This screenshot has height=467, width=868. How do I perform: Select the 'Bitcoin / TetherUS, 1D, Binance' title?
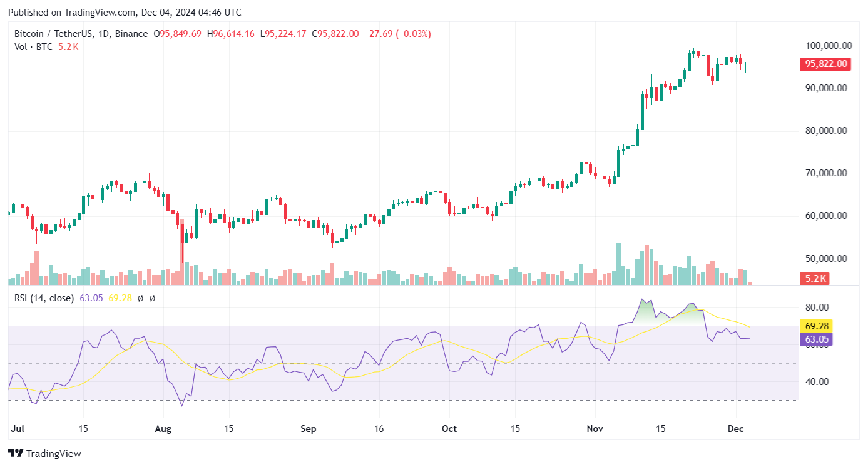pos(81,34)
